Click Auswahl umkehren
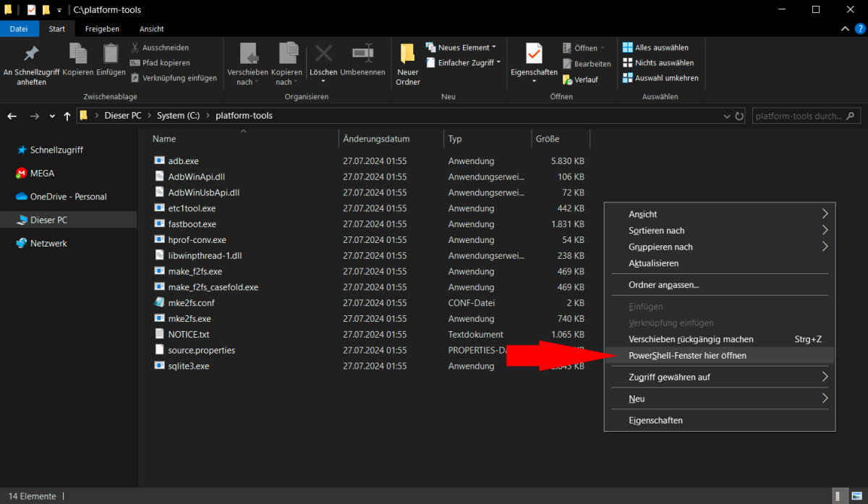 tap(660, 78)
